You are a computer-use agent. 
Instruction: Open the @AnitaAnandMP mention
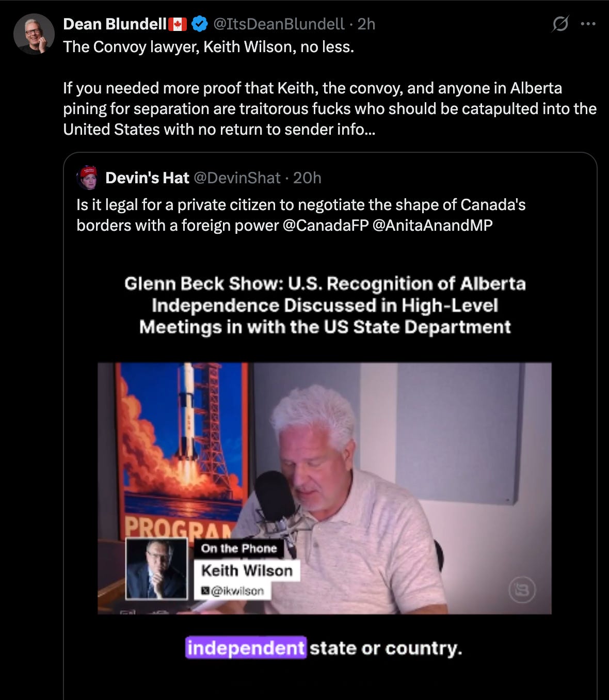(432, 226)
